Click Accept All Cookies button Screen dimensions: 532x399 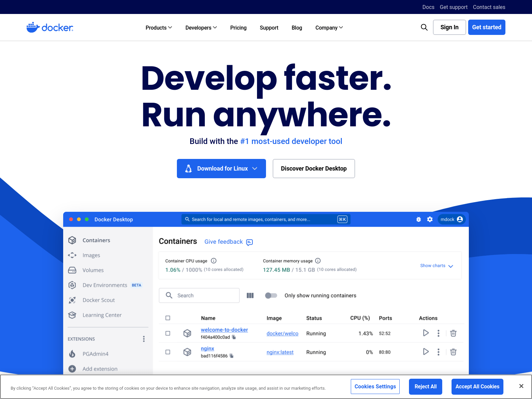tap(477, 387)
